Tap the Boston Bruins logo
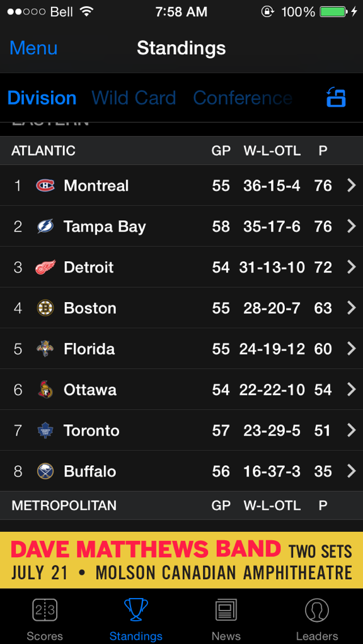The width and height of the screenshot is (363, 644). coord(45,308)
